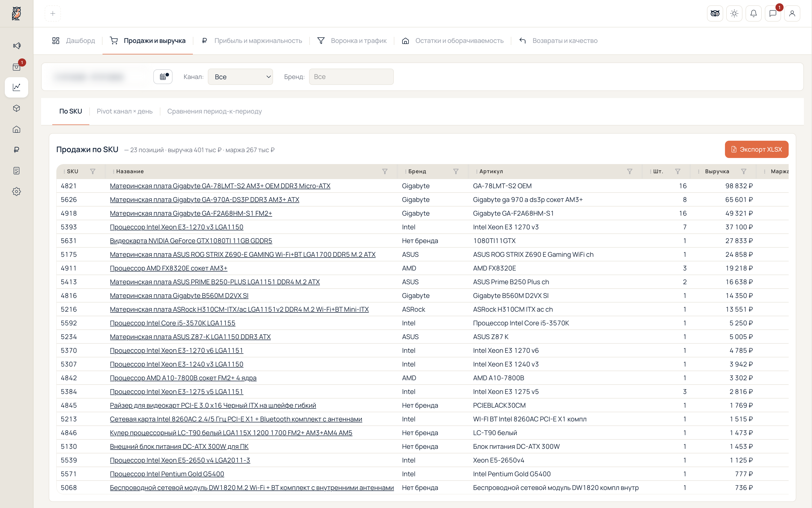
Task: Click article cell 1080TI11GTX
Action: coord(494,241)
